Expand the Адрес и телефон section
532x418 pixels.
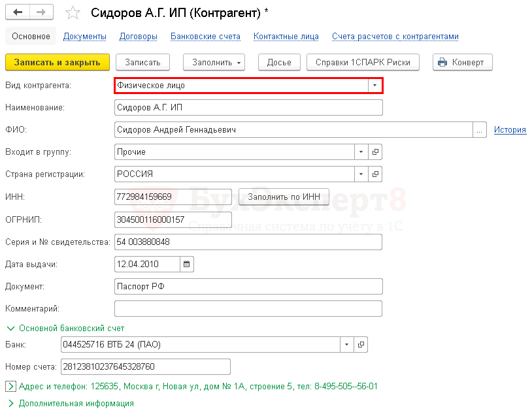click(10, 387)
